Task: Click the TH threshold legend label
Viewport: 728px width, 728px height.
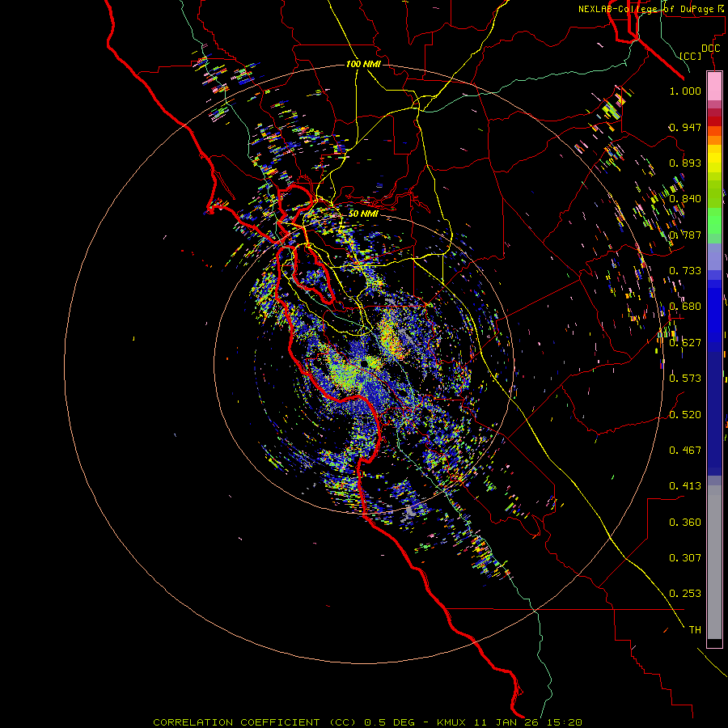Action: pos(695,630)
